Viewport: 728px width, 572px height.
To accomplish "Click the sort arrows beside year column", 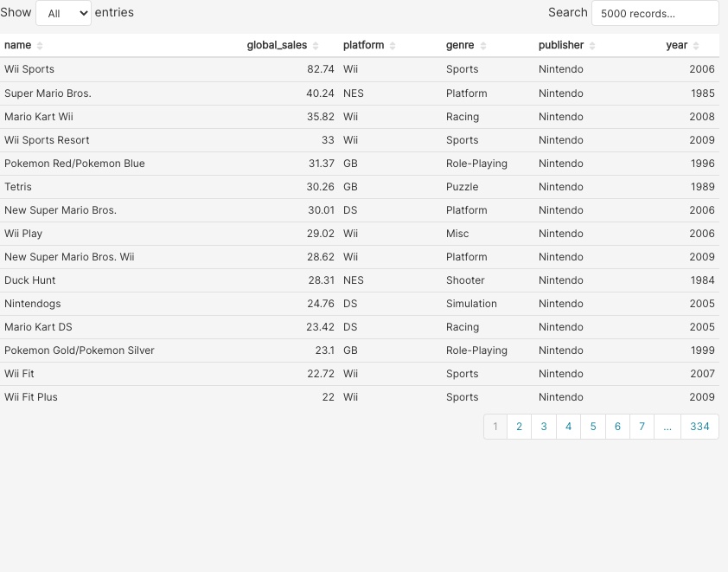I will (696, 46).
